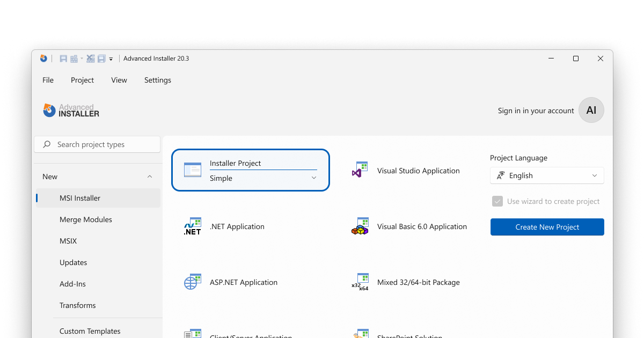This screenshot has width=644, height=338.
Task: Click the language translate icon beside English
Action: click(501, 175)
